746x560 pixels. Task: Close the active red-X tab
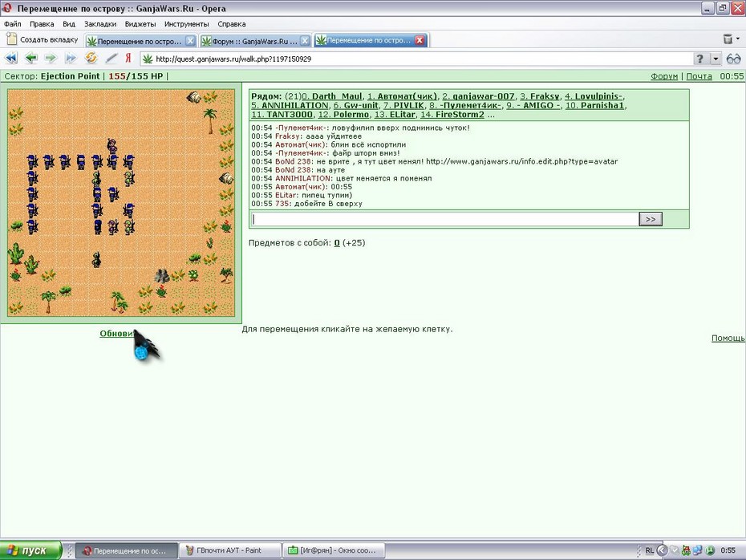[420, 40]
